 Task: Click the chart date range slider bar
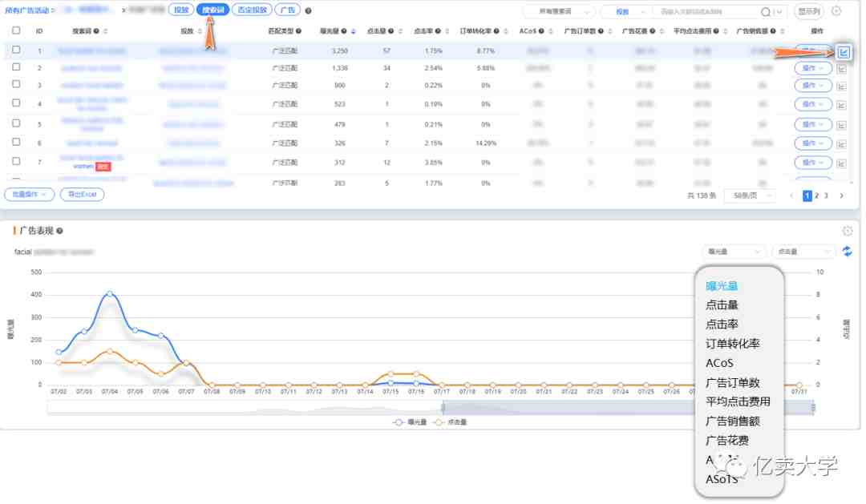click(431, 408)
